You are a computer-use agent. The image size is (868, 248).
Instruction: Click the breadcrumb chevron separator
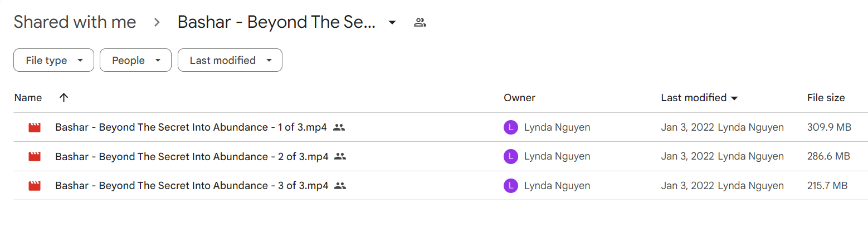[x=157, y=23]
